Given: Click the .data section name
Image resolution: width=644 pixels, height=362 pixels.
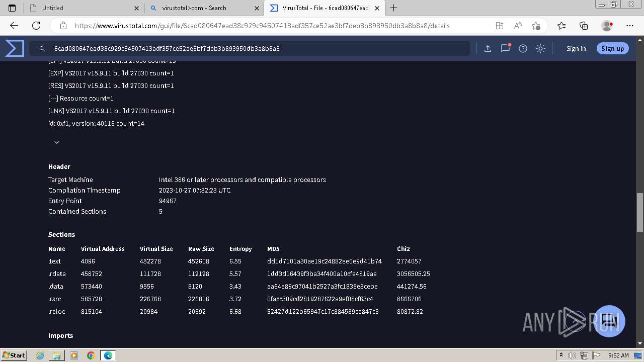Looking at the screenshot, I should (56, 287).
